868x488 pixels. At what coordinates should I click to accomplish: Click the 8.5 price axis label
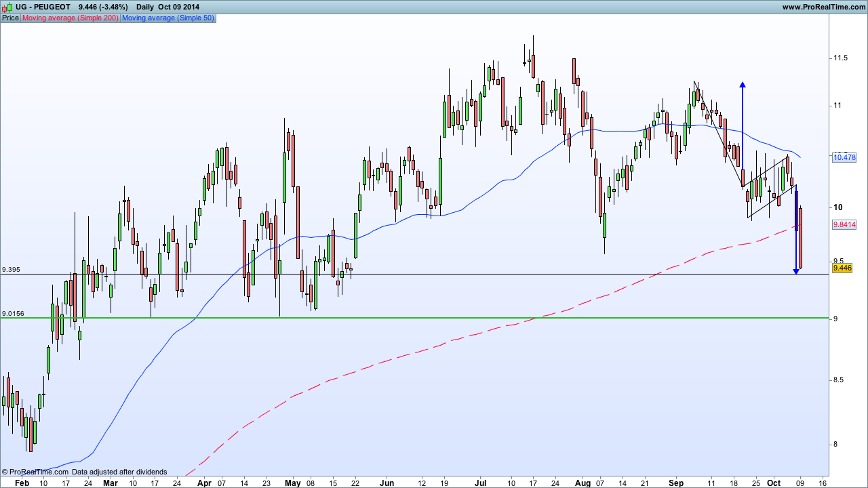(839, 380)
